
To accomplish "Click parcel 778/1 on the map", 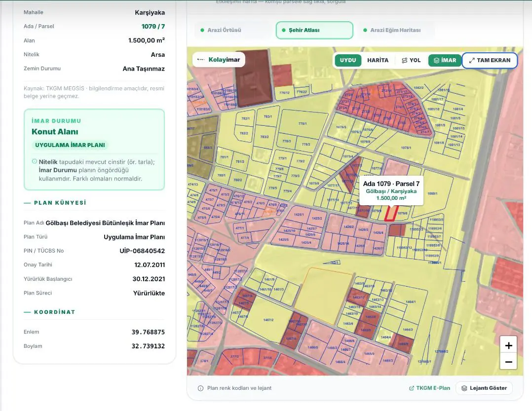I will [x=303, y=124].
